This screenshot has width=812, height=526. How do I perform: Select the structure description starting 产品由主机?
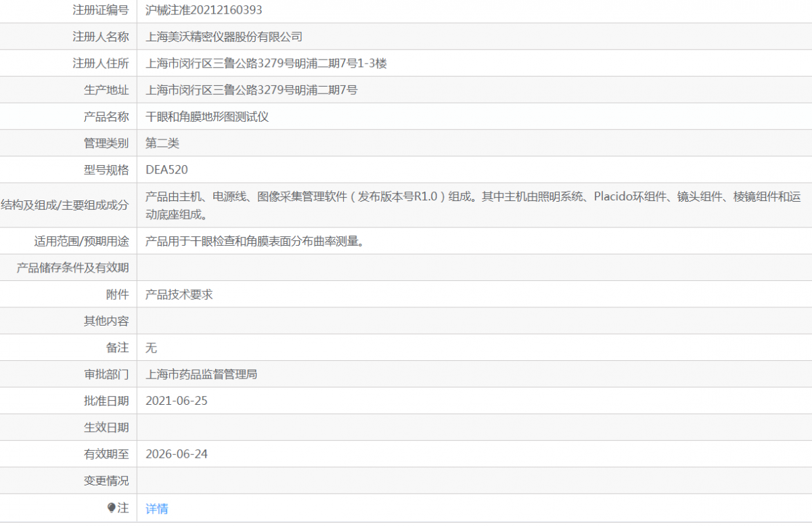474,206
